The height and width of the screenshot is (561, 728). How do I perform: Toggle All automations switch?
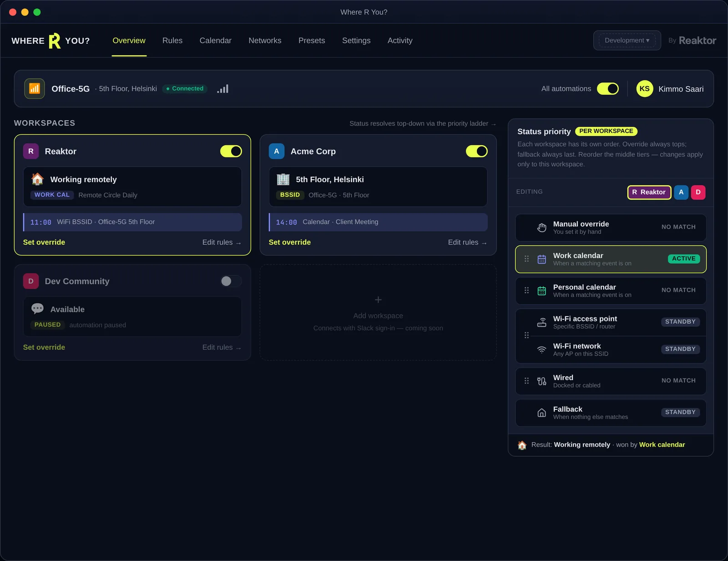click(x=608, y=89)
